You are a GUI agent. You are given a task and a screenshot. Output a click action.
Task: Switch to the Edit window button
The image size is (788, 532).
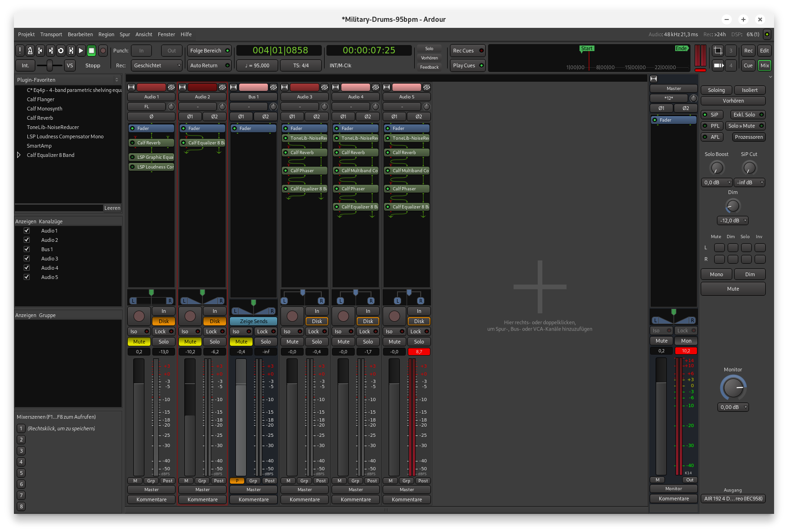(764, 51)
